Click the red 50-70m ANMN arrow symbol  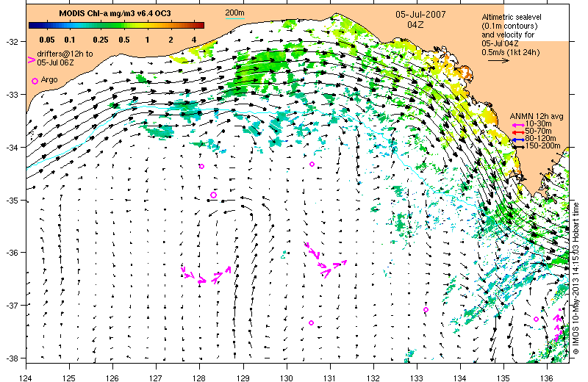[x=519, y=132]
